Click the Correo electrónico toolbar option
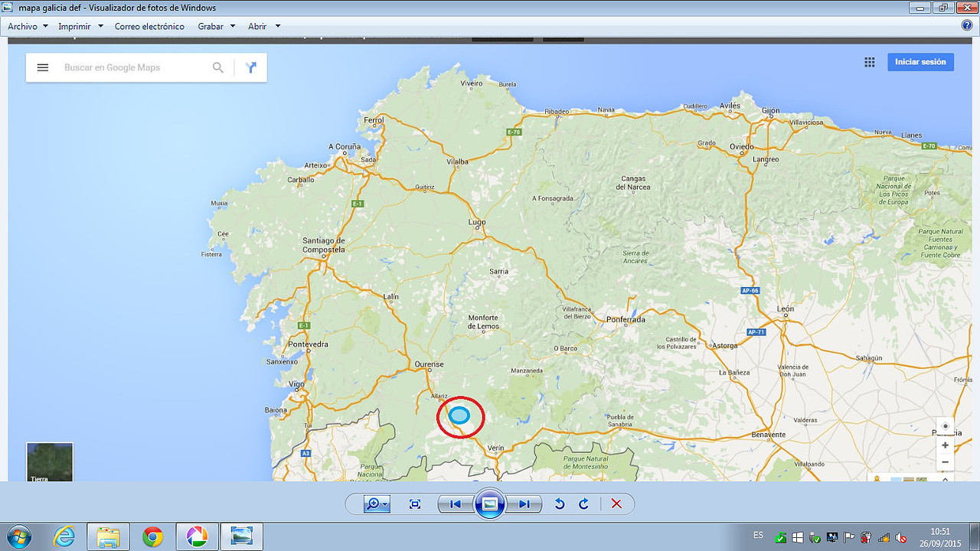 tap(149, 26)
